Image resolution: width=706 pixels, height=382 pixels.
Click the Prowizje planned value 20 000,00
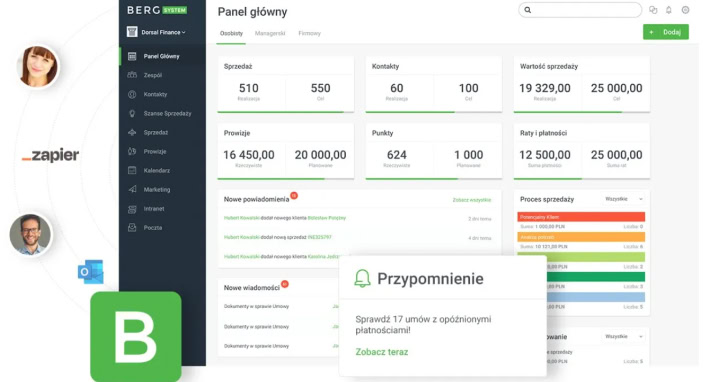pos(321,155)
